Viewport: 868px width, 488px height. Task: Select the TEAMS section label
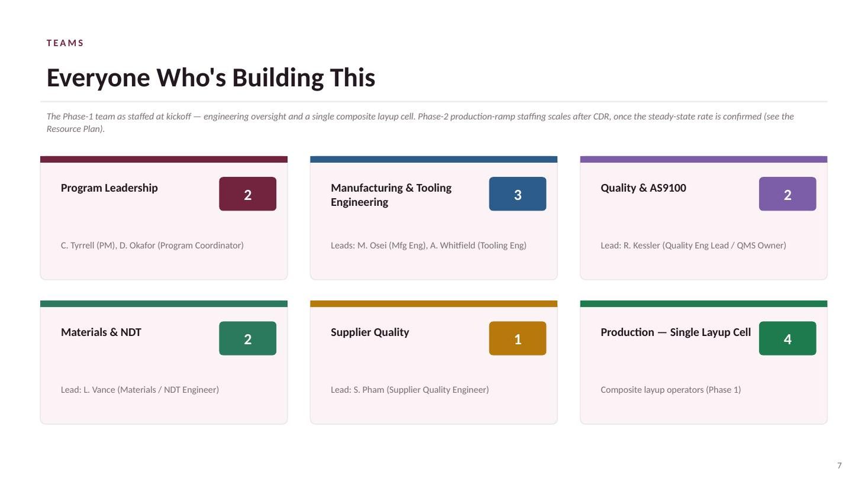(65, 43)
